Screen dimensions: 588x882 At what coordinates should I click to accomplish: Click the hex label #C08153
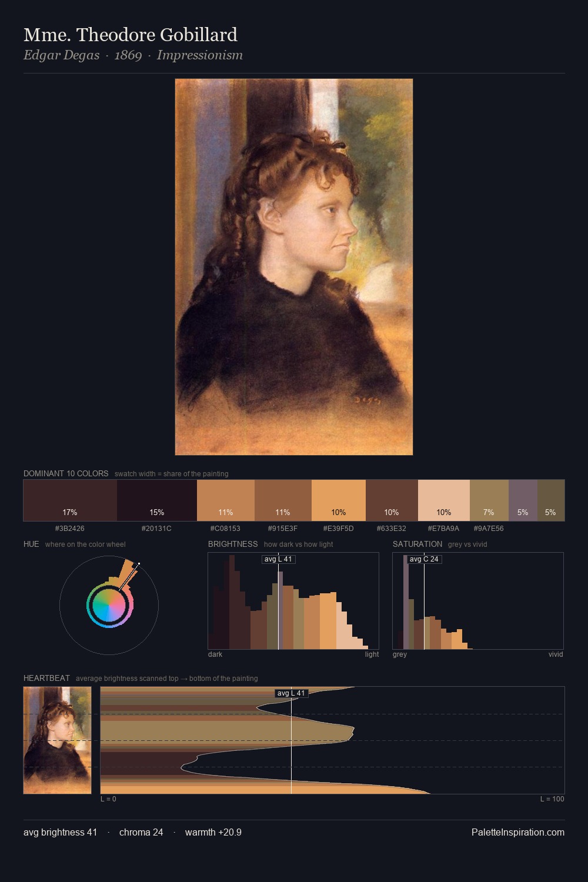pos(225,529)
